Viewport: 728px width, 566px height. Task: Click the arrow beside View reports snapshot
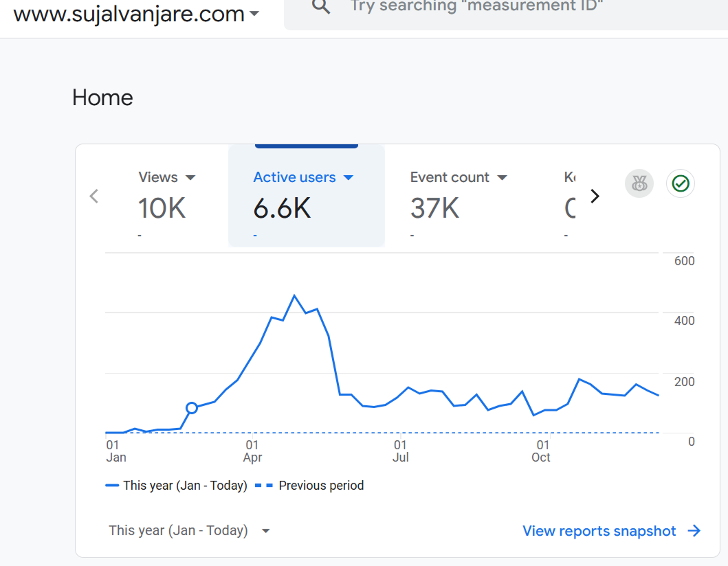click(x=694, y=530)
